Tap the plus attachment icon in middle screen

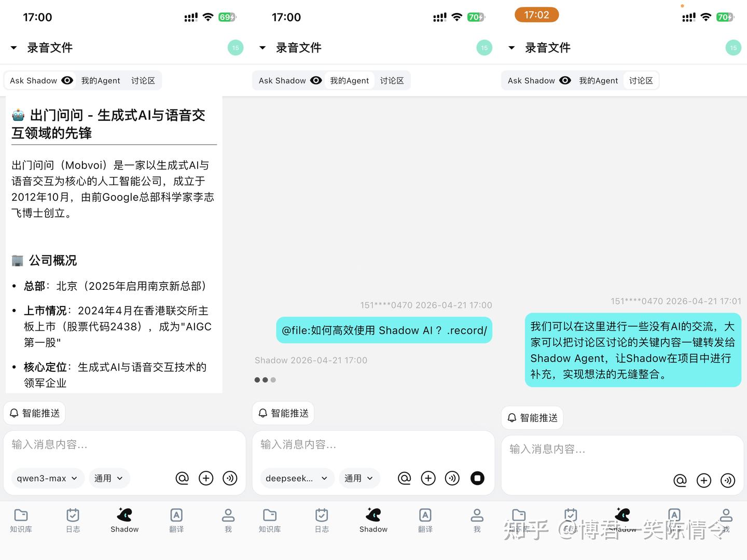pos(428,478)
